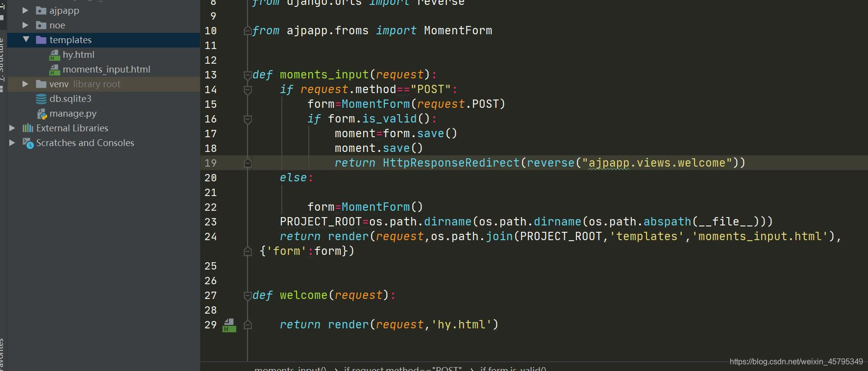Click the venv folder icon
Image resolution: width=868 pixels, height=371 pixels.
pos(41,84)
